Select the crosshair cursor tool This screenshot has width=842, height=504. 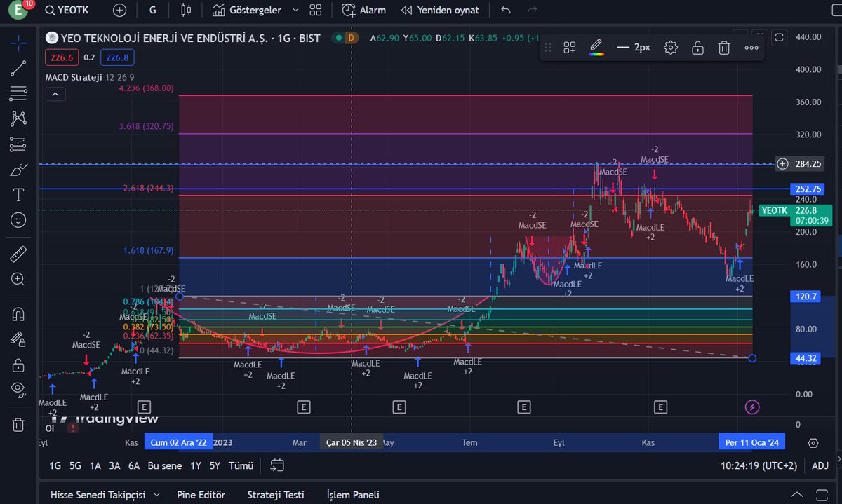click(18, 43)
